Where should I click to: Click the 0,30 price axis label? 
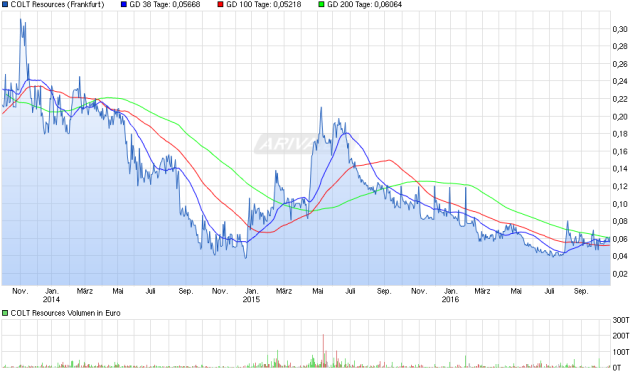[x=620, y=29]
